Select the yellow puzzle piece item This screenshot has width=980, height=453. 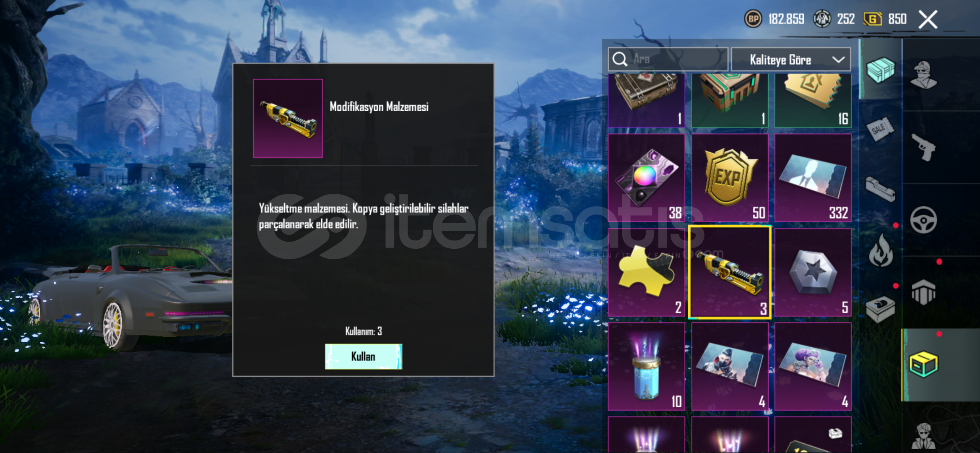(646, 272)
